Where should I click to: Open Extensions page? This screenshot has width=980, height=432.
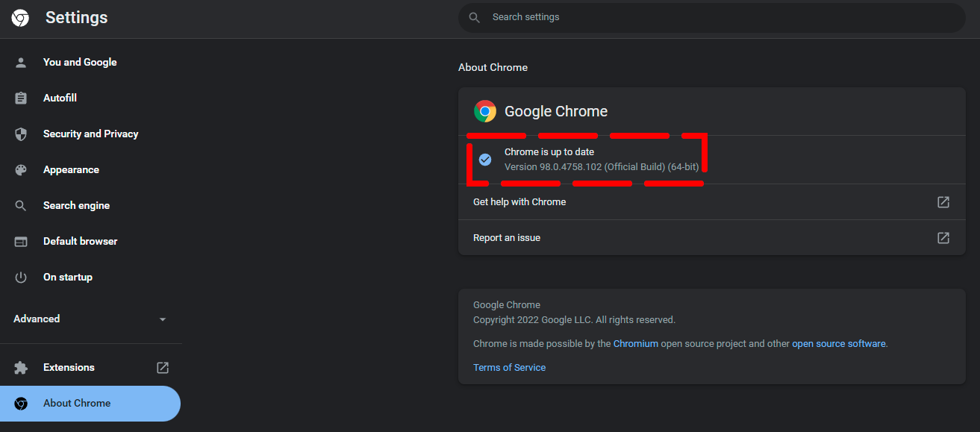coord(69,368)
